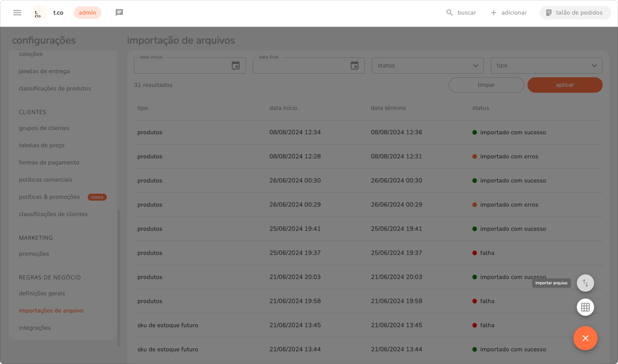Open calendar picker for data inicial
618x364 pixels.
pos(236,65)
